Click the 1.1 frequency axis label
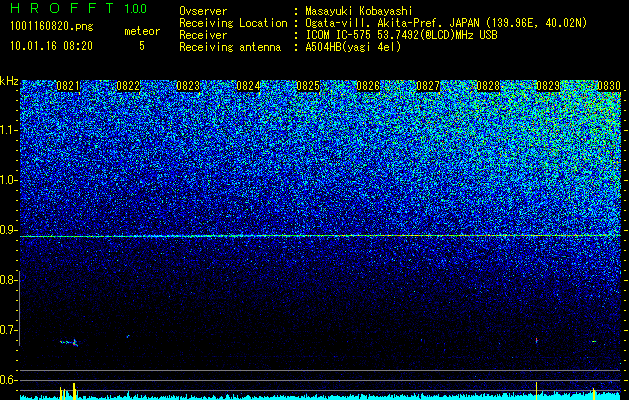 tap(8, 130)
